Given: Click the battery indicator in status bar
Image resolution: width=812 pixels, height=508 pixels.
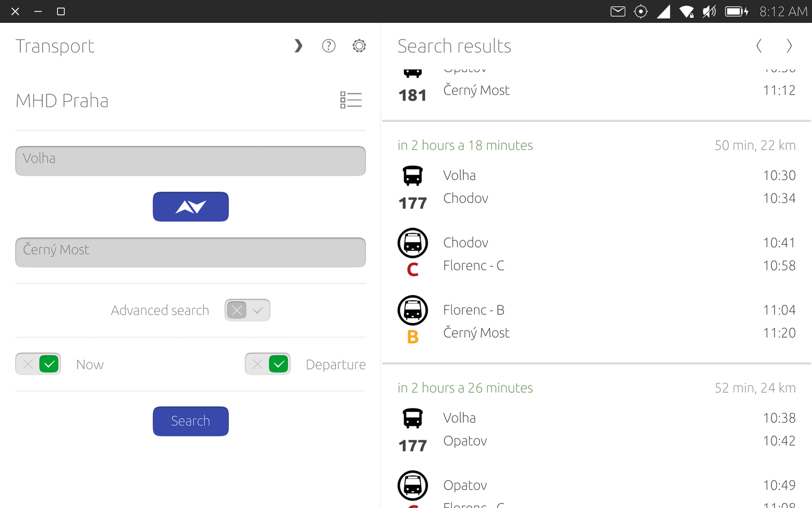Looking at the screenshot, I should pos(736,11).
